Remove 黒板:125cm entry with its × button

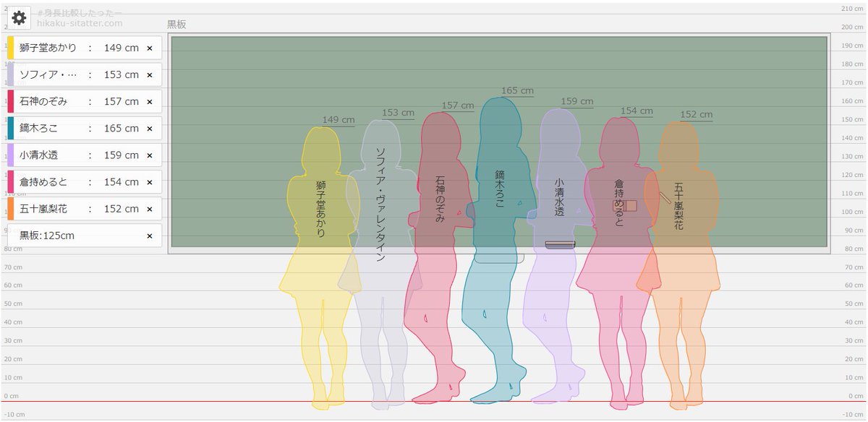(150, 236)
